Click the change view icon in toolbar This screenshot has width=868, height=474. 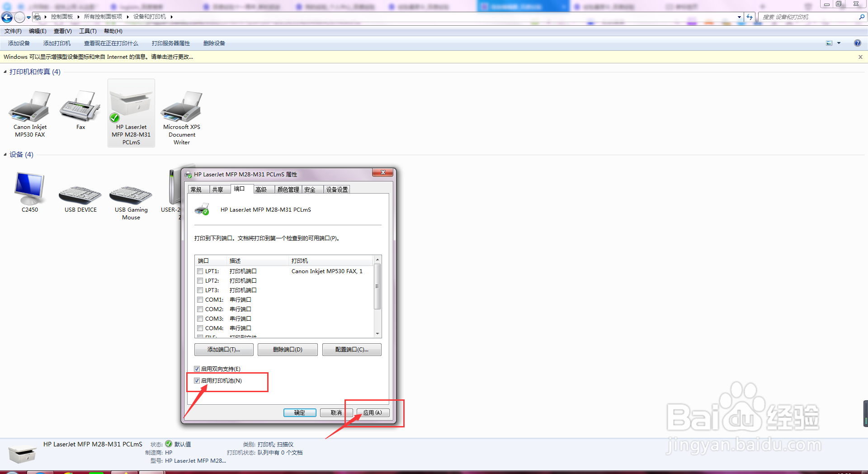pos(829,43)
